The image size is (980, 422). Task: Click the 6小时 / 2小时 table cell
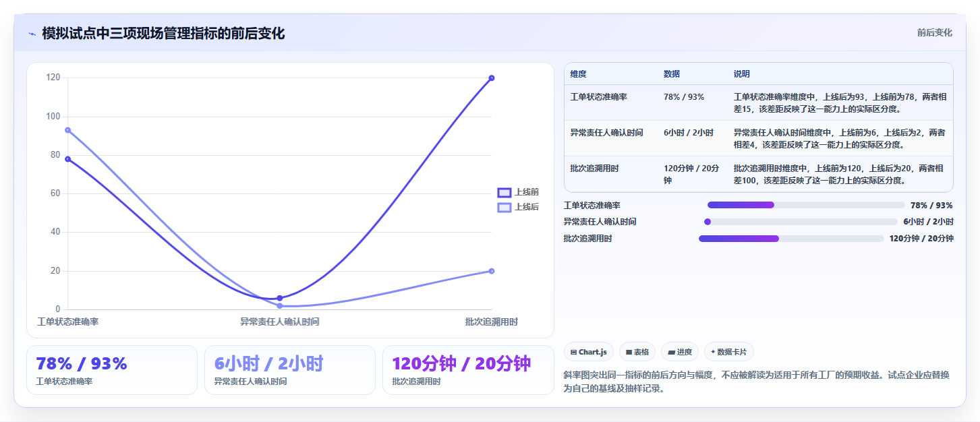689,133
